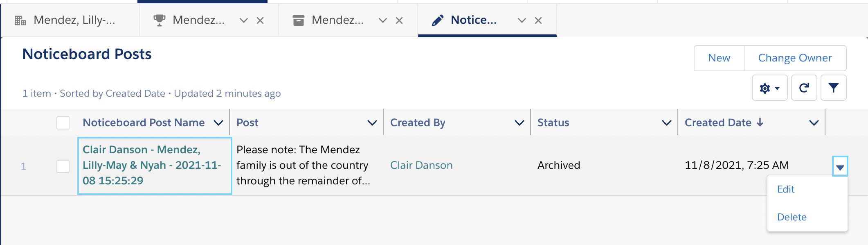Click the pencil icon on Notice tab

click(x=437, y=20)
